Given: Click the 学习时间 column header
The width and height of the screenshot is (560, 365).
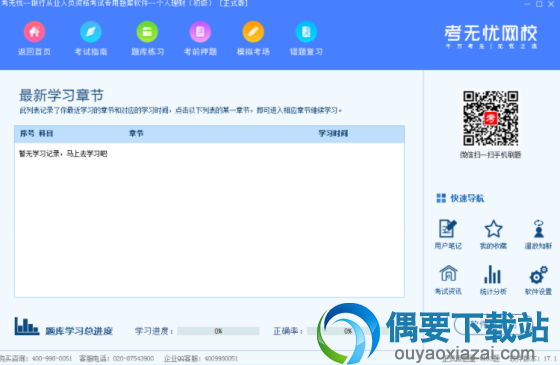Looking at the screenshot, I should click(333, 134).
